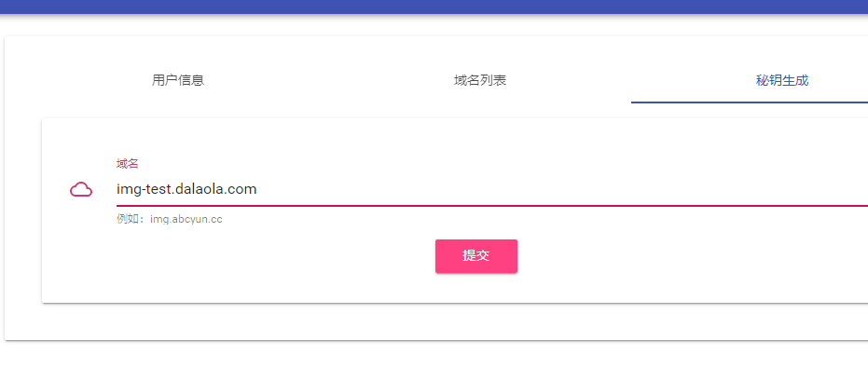Screen dimensions: 868x368
Task: Click the white margin below the form card
Action: tap(434, 321)
